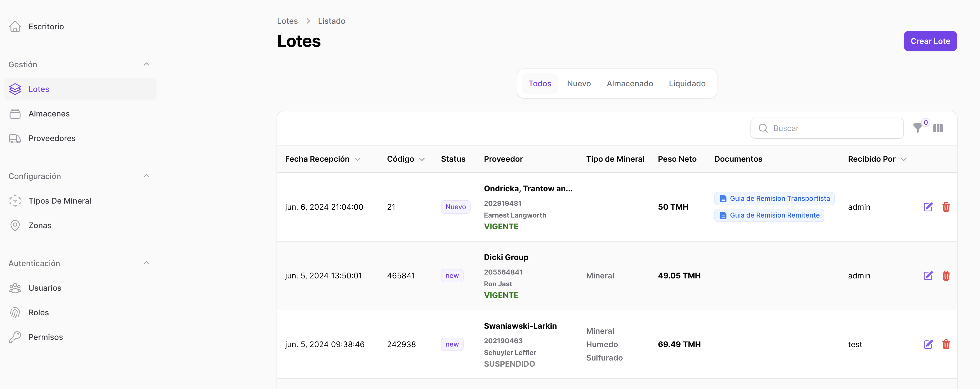Open Guia de Remision Remitente document
Image resolution: width=980 pixels, height=389 pixels.
point(769,215)
